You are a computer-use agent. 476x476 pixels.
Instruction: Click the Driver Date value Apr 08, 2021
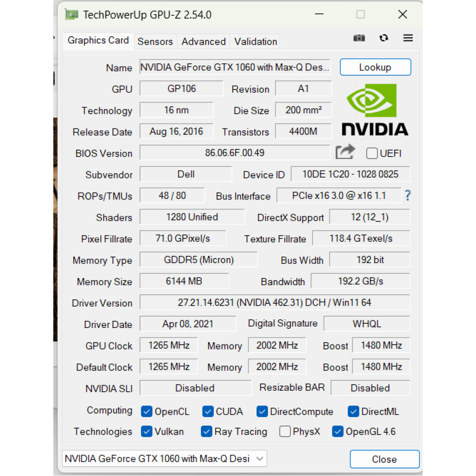click(x=188, y=324)
